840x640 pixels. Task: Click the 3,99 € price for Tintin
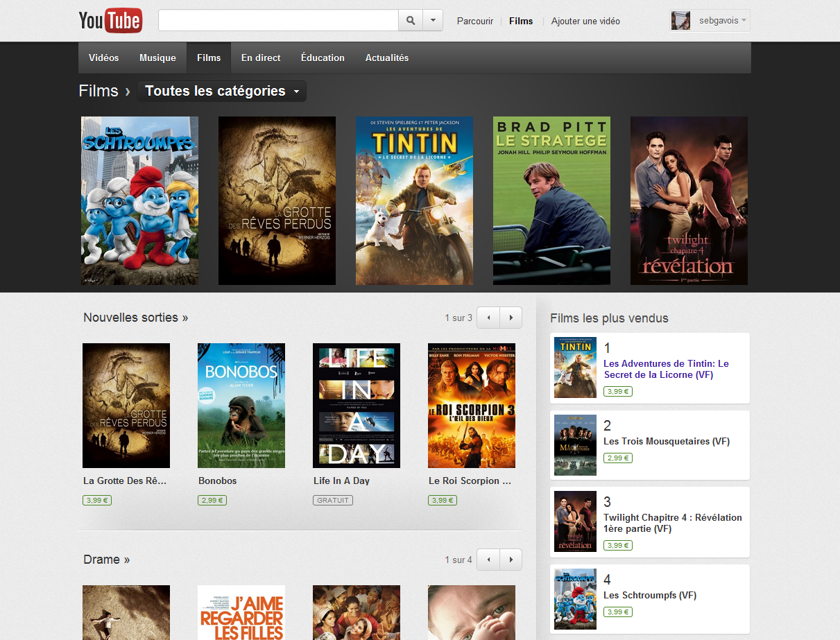click(x=617, y=391)
